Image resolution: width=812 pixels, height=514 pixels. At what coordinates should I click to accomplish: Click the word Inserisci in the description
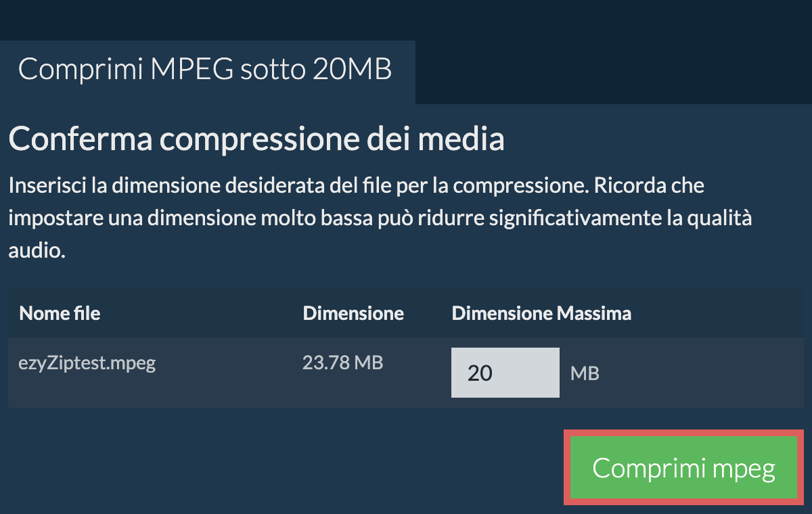pos(47,185)
